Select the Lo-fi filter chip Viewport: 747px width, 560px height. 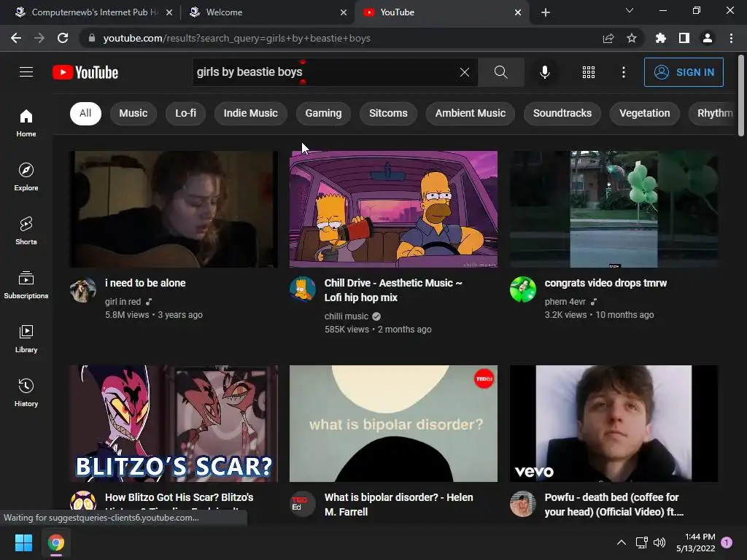185,113
